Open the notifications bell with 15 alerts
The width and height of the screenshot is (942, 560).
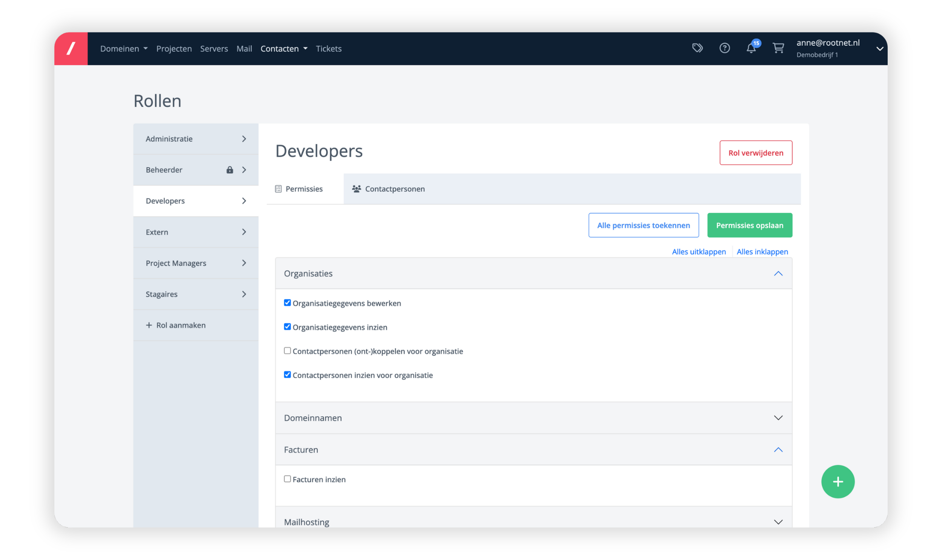click(751, 48)
